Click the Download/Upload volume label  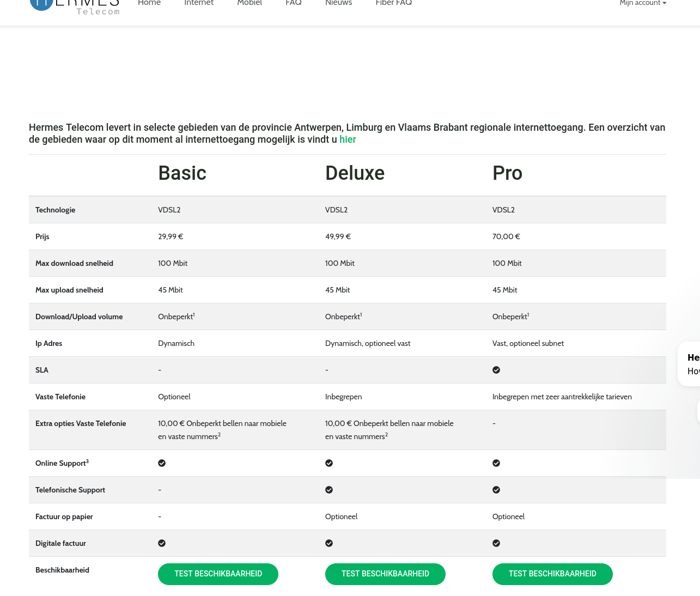pyautogui.click(x=79, y=317)
